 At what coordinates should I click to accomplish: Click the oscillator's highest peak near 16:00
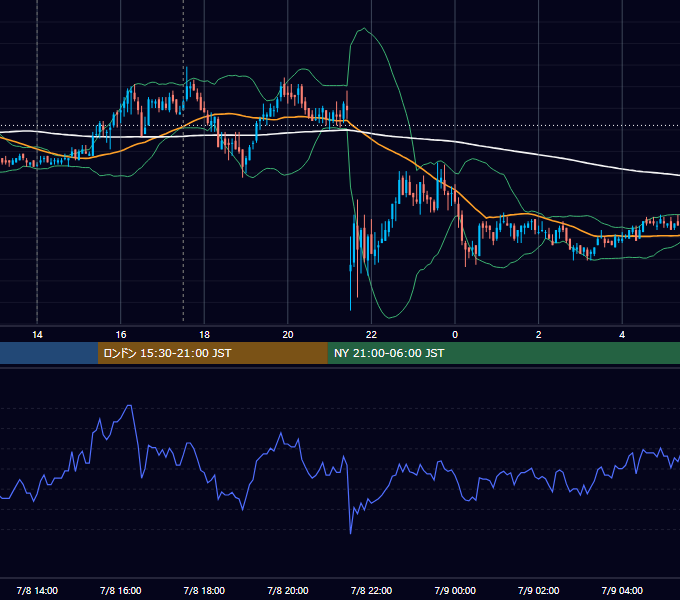[129, 406]
